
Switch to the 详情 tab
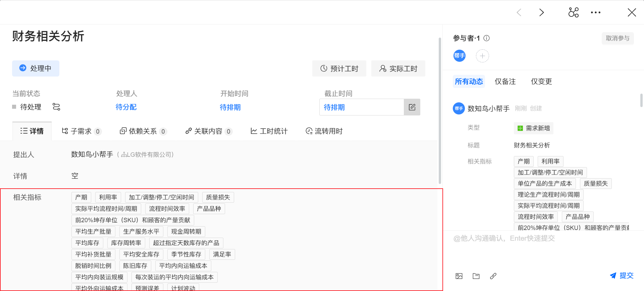[x=32, y=131]
